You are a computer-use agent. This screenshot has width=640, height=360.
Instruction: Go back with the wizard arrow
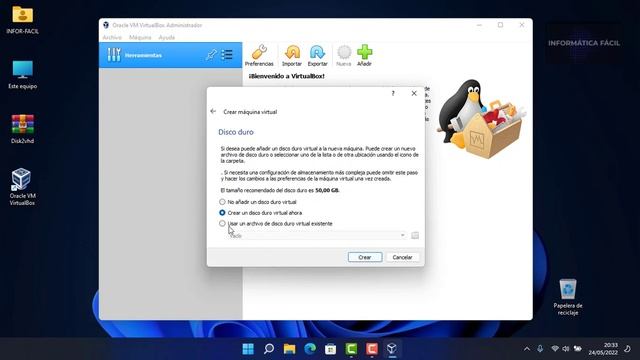pos(213,111)
